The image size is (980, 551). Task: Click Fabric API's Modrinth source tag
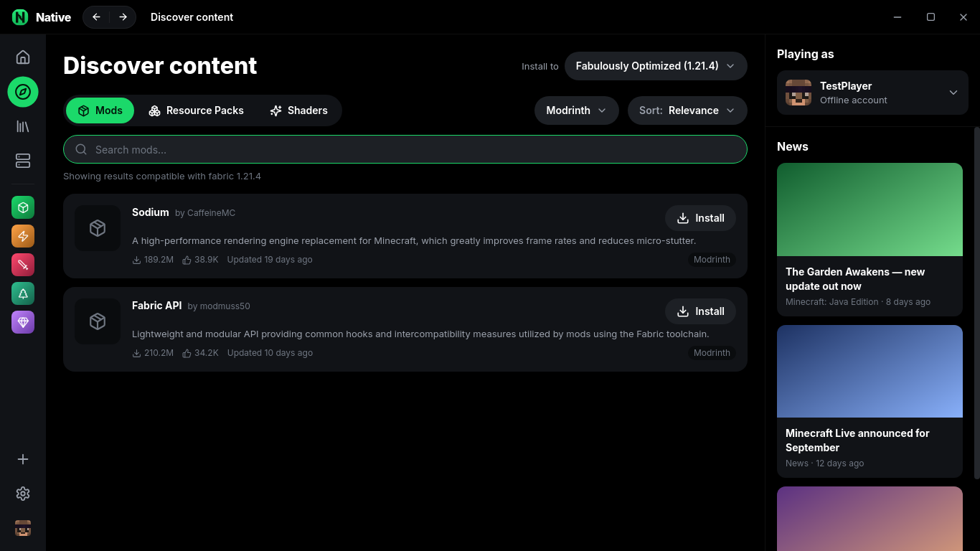(712, 353)
